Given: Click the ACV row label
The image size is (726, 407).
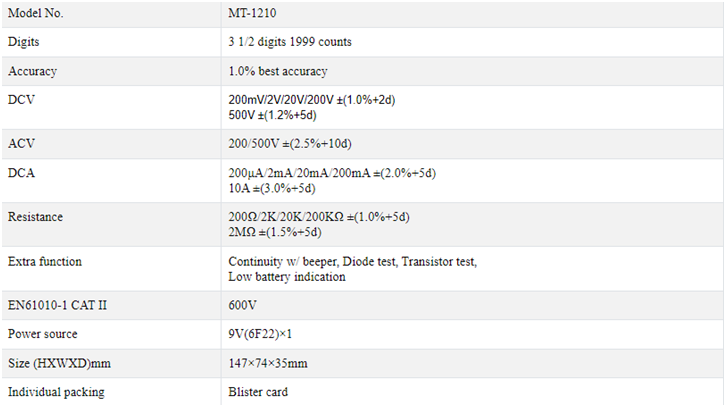Looking at the screenshot, I should pos(21,144).
